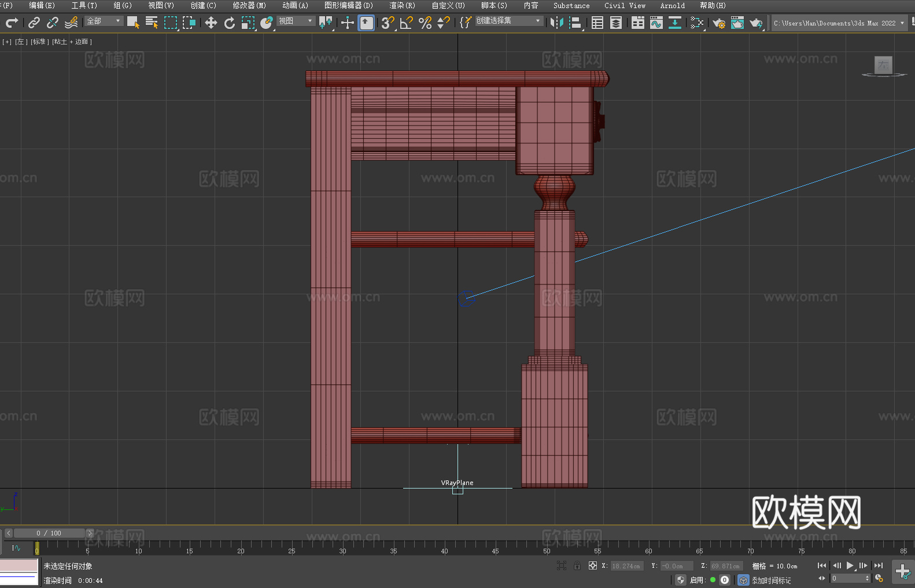Click Play Animation button
Image resolution: width=915 pixels, height=588 pixels.
[x=850, y=565]
